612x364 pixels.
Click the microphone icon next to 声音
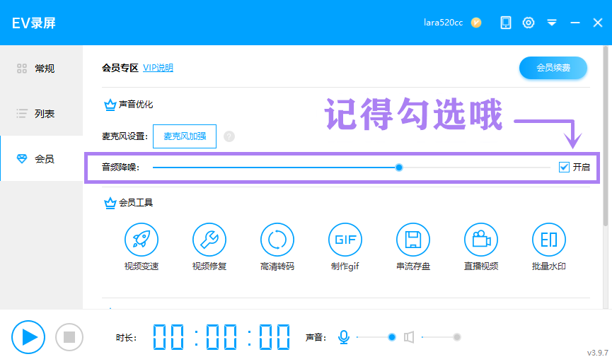click(344, 337)
